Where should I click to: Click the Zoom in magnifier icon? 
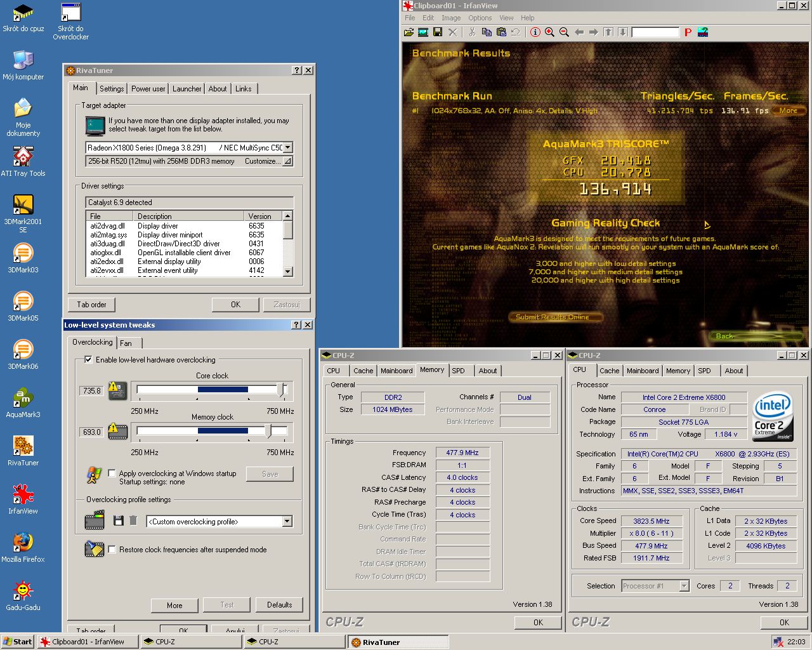coord(549,32)
